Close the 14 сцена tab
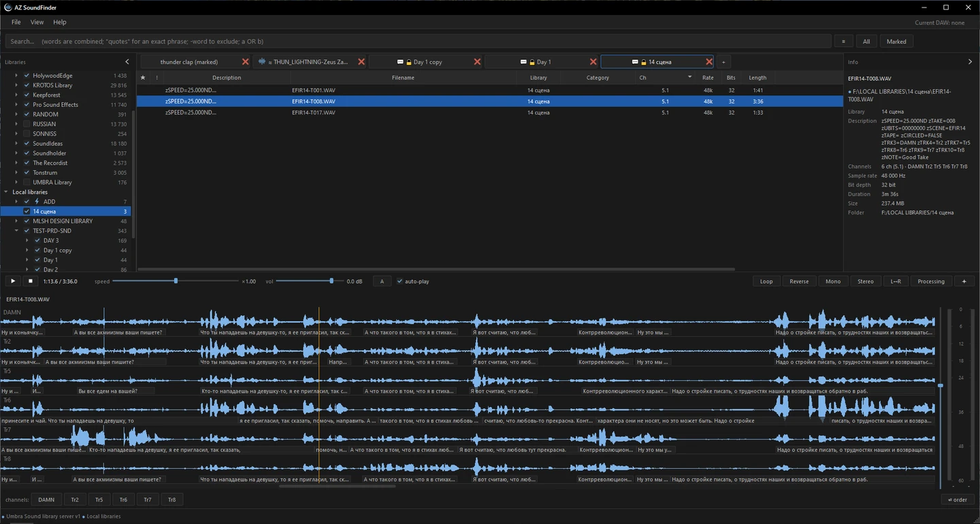The image size is (980, 524). point(709,62)
